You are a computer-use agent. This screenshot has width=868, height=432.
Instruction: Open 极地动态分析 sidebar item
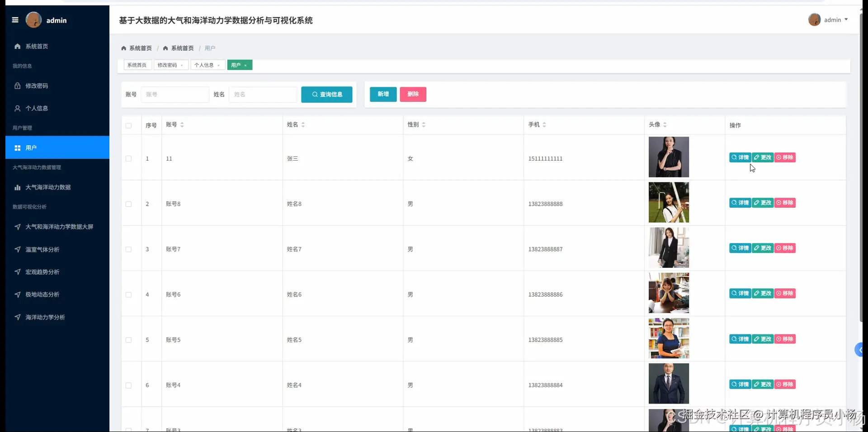(x=57, y=294)
